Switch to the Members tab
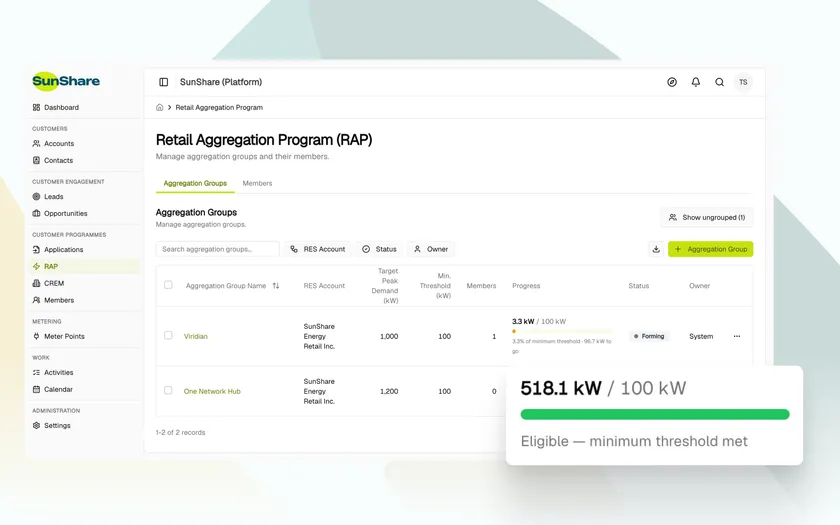The image size is (840, 525). click(257, 183)
